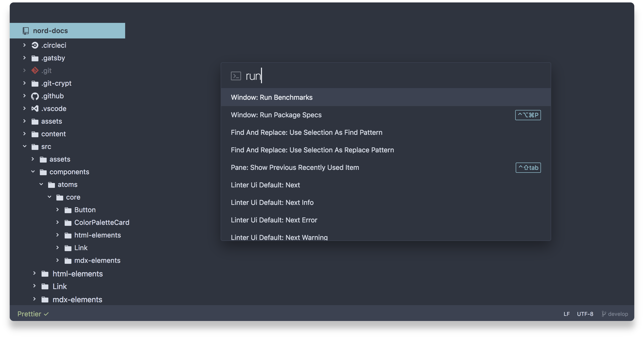
Task: Expand the .gatsby folder chevron
Action: coord(25,58)
